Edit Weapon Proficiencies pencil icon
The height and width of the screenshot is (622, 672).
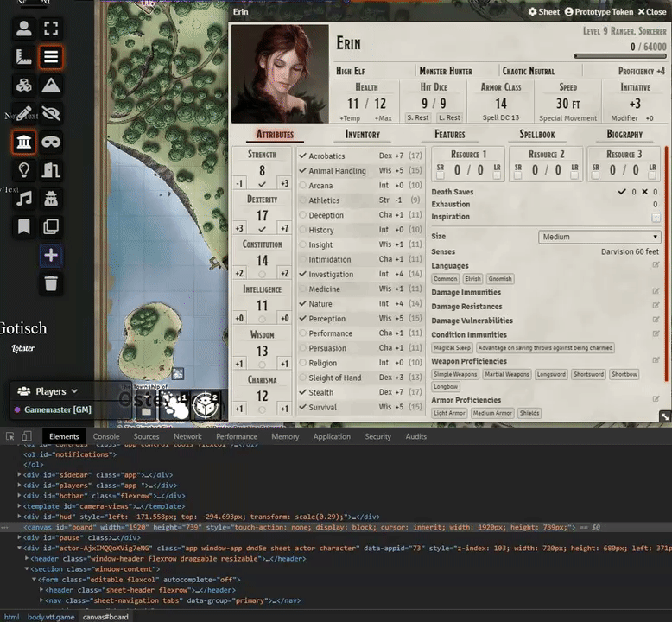(656, 360)
